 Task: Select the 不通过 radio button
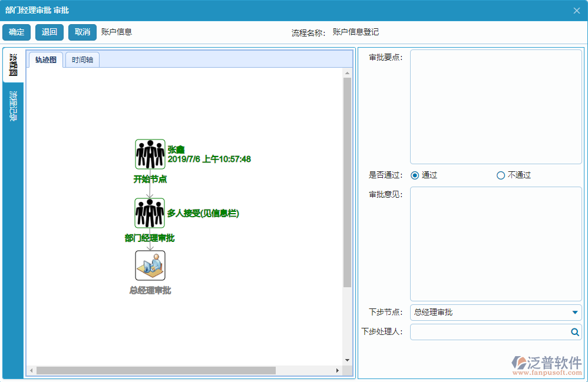coord(501,175)
